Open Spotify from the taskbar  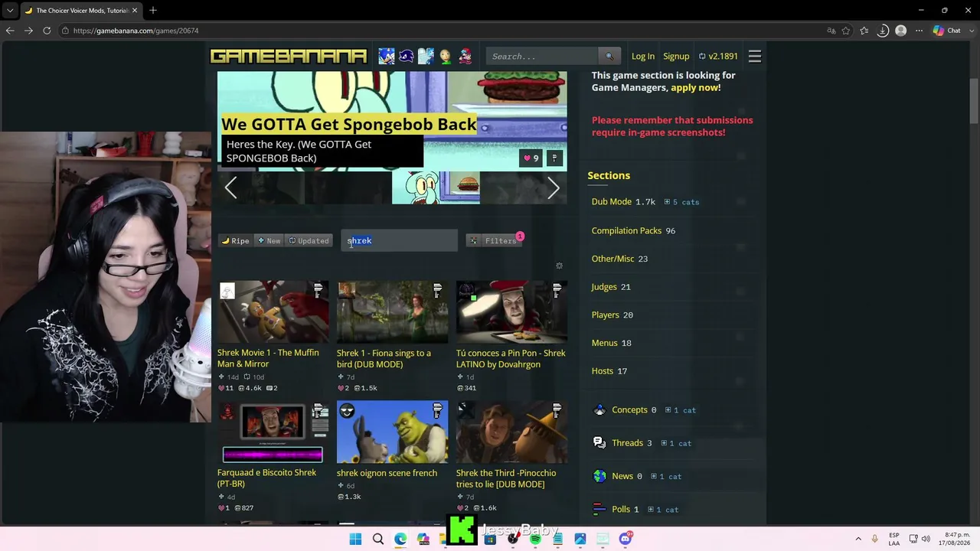click(535, 539)
